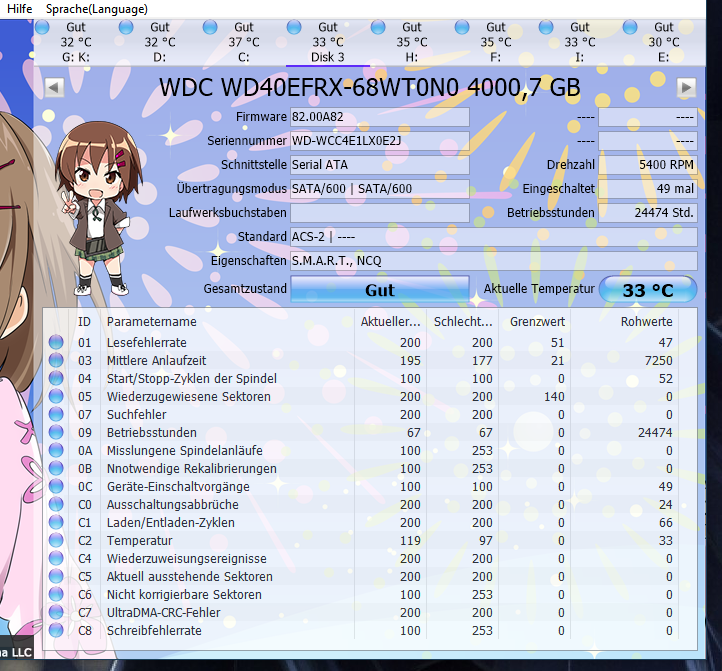Click status orb for Start/Stopp-Zyklen der Spindel
This screenshot has height=671, width=722.
[x=56, y=378]
